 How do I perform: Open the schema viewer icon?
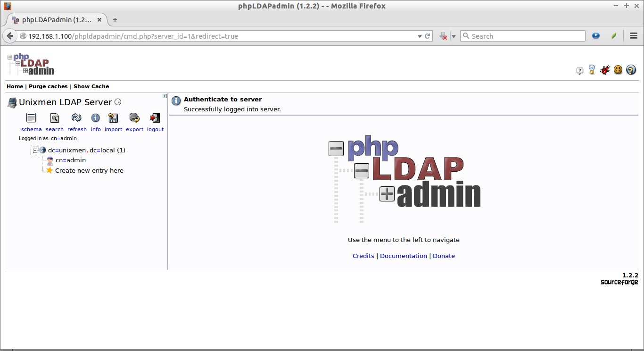tap(31, 118)
